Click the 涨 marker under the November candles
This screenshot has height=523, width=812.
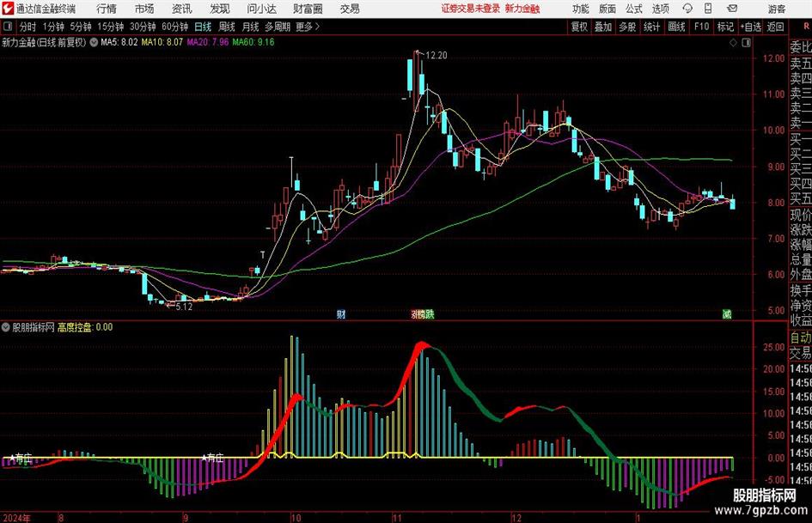pos(414,314)
